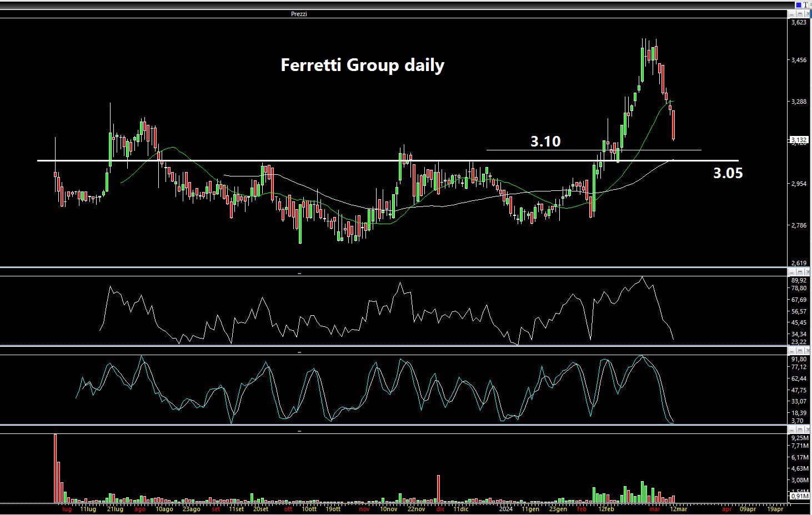This screenshot has width=812, height=515.
Task: Click the 22nov date label
Action: pos(416,509)
